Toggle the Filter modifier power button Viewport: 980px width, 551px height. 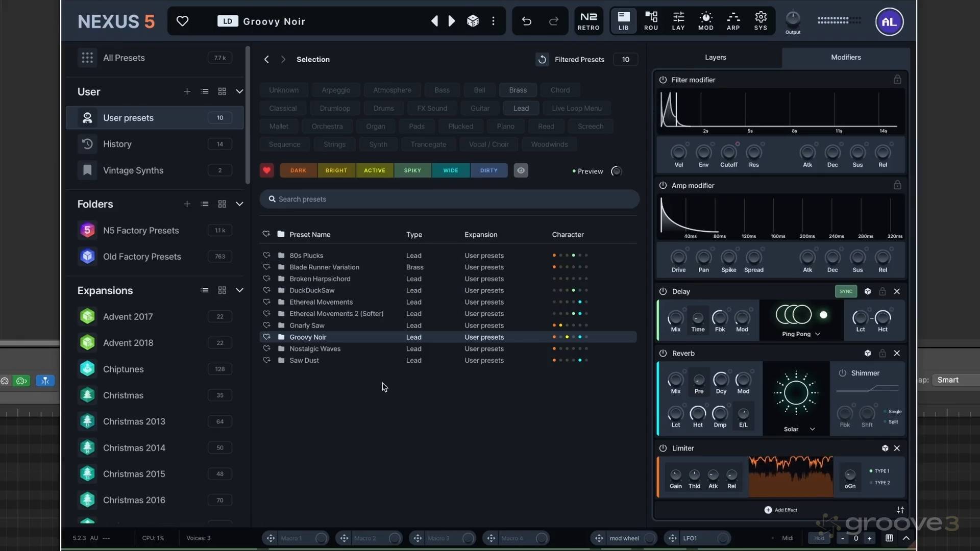pos(663,80)
